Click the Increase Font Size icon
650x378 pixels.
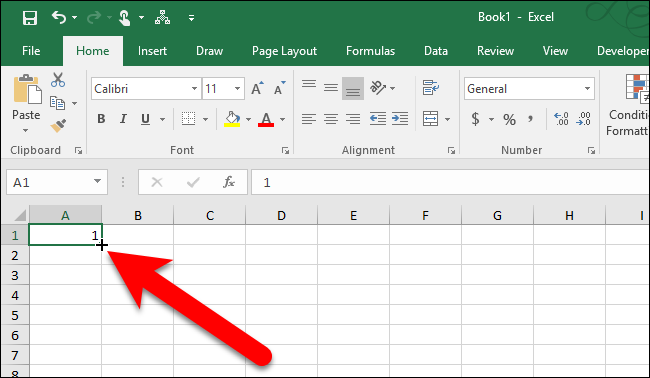click(257, 88)
